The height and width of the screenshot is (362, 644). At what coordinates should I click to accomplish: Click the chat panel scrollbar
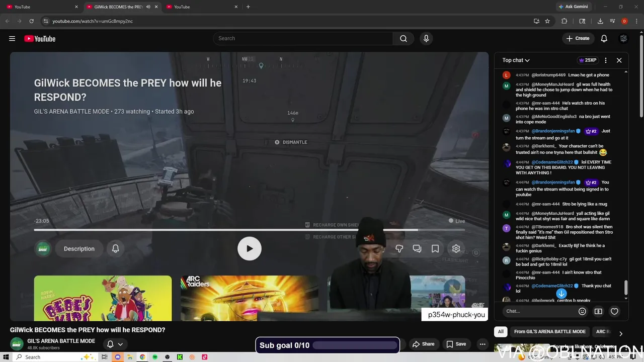(626, 288)
